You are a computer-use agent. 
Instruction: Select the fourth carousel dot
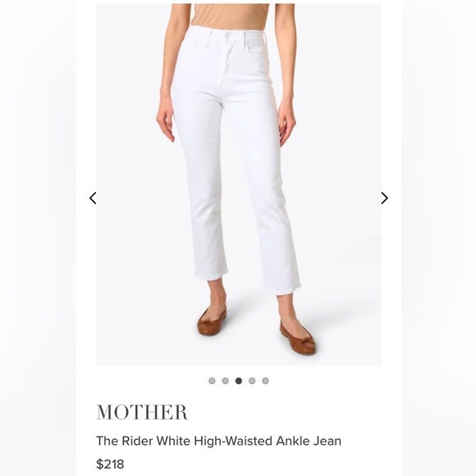[x=252, y=381]
